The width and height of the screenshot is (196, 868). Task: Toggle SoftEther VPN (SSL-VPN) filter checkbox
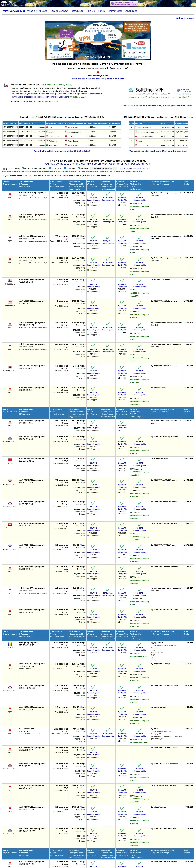click(x=23, y=168)
